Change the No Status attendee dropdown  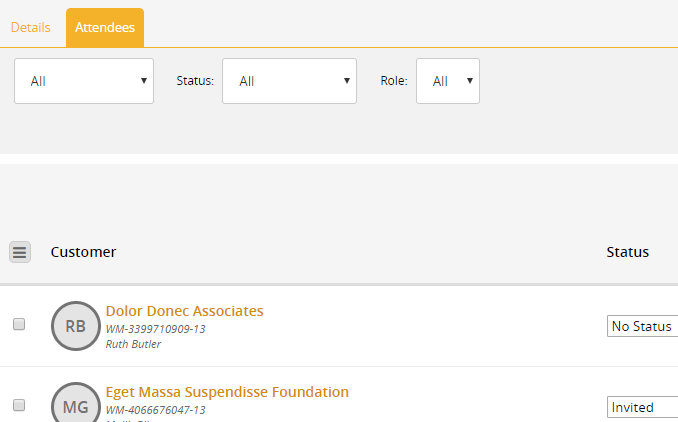[642, 326]
